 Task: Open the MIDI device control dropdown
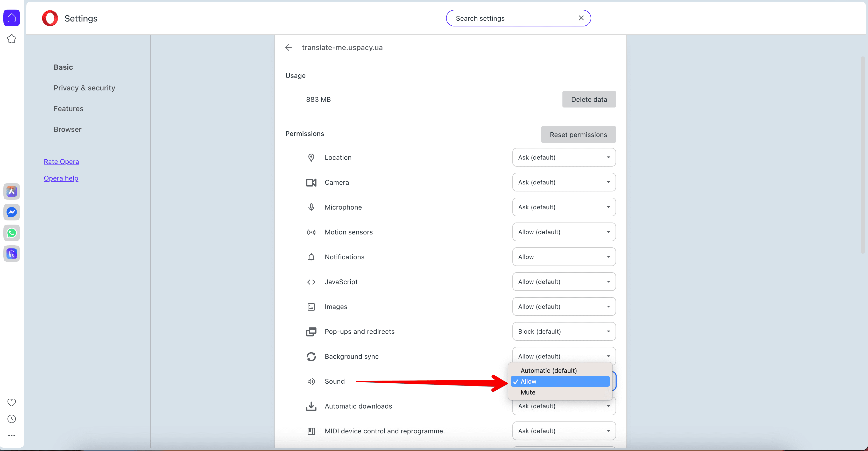(564, 431)
